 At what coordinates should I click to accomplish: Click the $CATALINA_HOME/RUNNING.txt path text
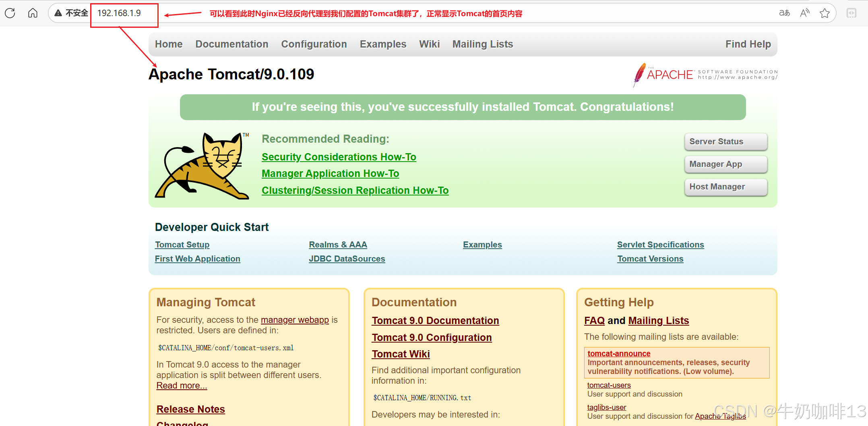tap(422, 398)
